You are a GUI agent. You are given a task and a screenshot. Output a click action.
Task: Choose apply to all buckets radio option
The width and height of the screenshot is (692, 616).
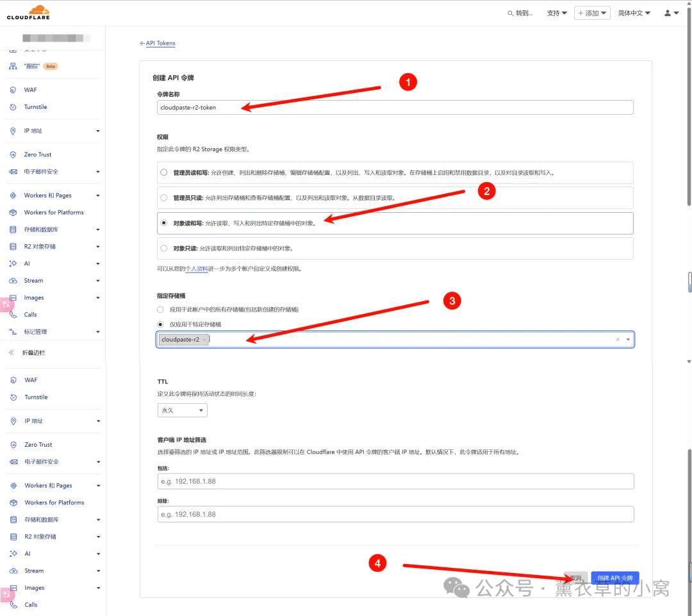pos(161,309)
